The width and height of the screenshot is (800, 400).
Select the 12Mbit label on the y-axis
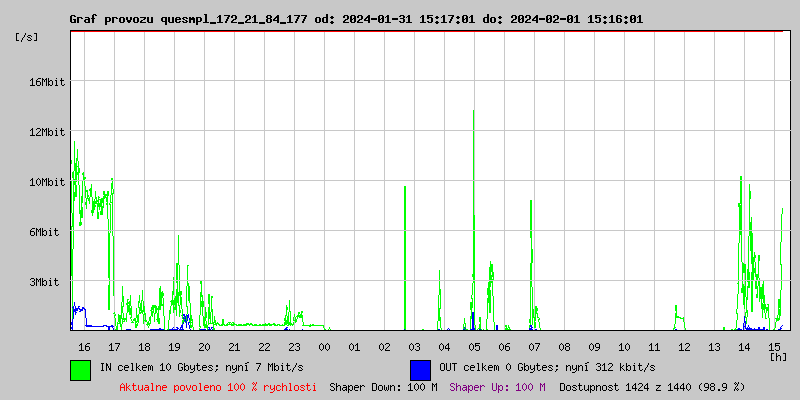pos(46,132)
